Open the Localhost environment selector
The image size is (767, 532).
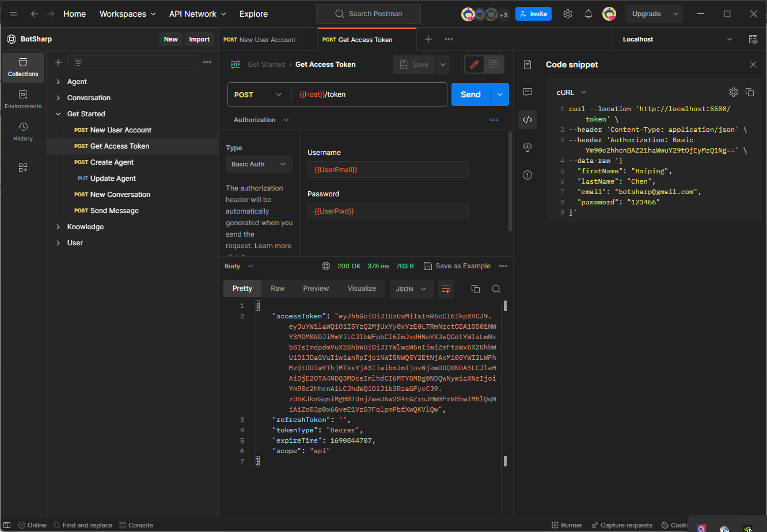point(678,39)
